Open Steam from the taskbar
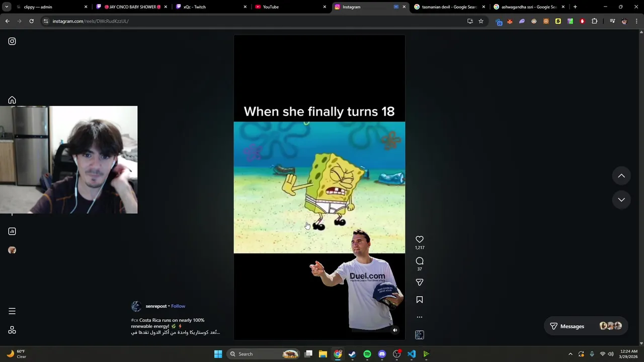Viewport: 644px width, 362px height. click(x=353, y=354)
